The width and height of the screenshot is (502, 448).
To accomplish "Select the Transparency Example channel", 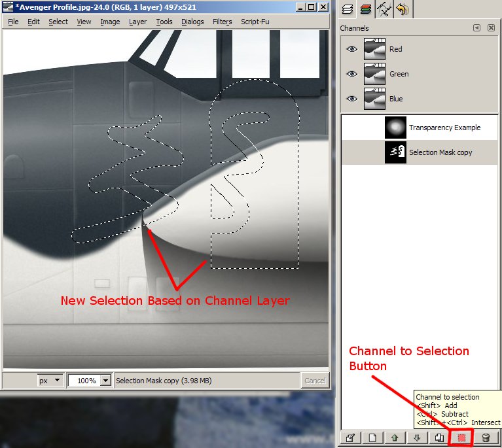I will [x=420, y=128].
